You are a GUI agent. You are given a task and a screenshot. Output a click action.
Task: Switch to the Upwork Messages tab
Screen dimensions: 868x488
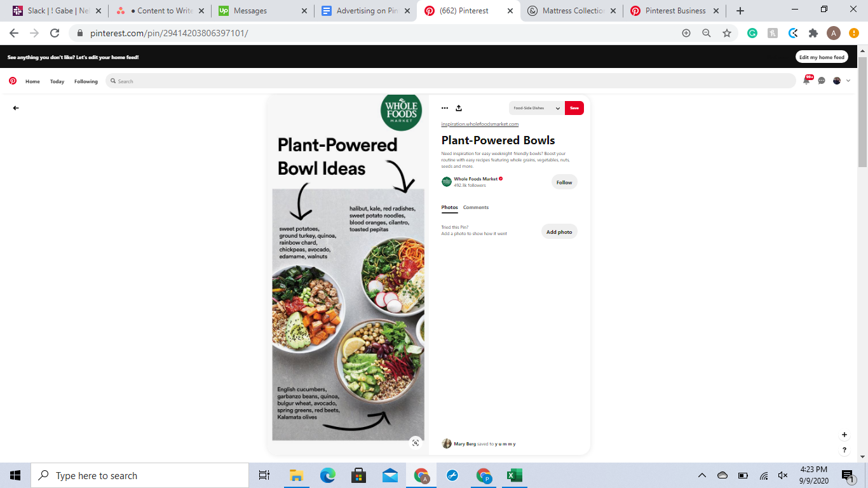(x=262, y=11)
